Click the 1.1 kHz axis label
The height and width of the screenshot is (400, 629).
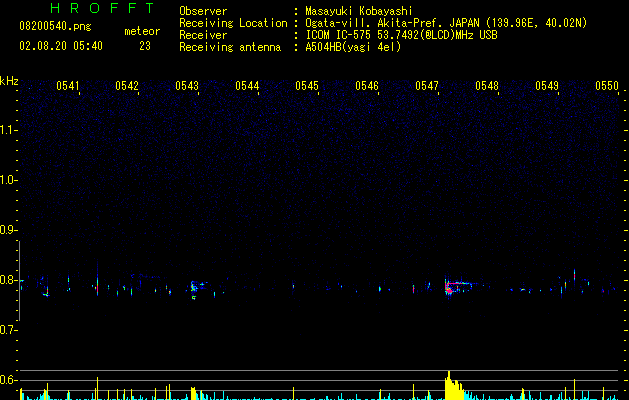pos(8,130)
